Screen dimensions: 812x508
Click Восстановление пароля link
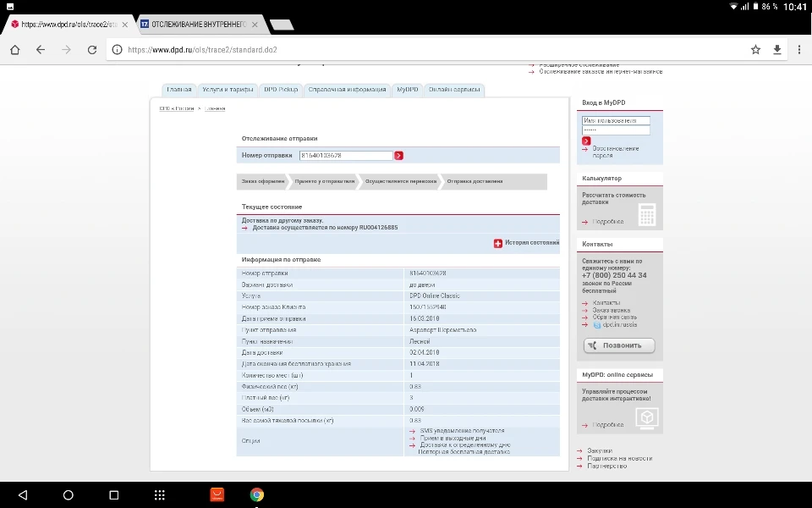(615, 152)
